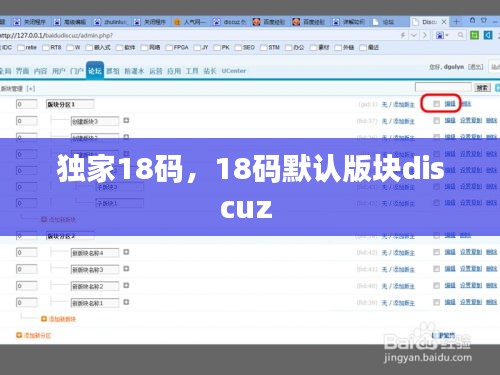The height and width of the screenshot is (375, 500).
Task: Tick the checkbox in the 新版块名称3 row
Action: coord(436,269)
